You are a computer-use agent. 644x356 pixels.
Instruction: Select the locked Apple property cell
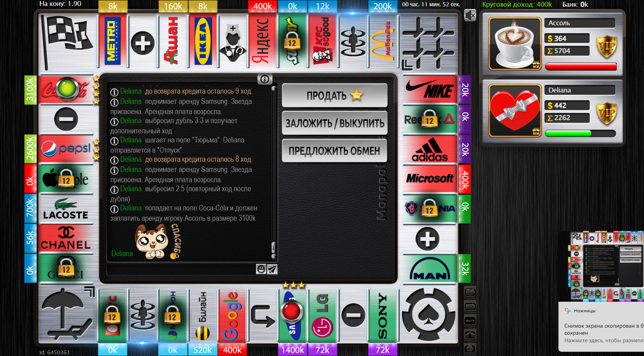coord(67,179)
